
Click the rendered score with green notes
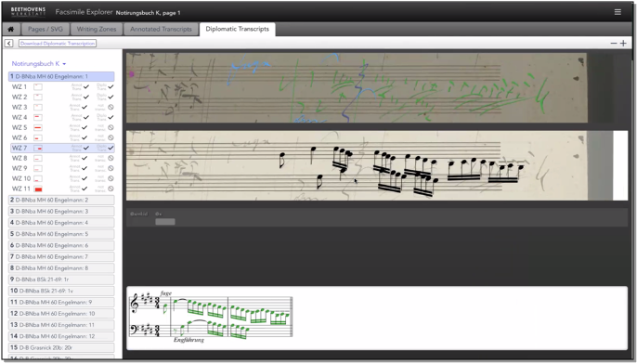pyautogui.click(x=211, y=317)
